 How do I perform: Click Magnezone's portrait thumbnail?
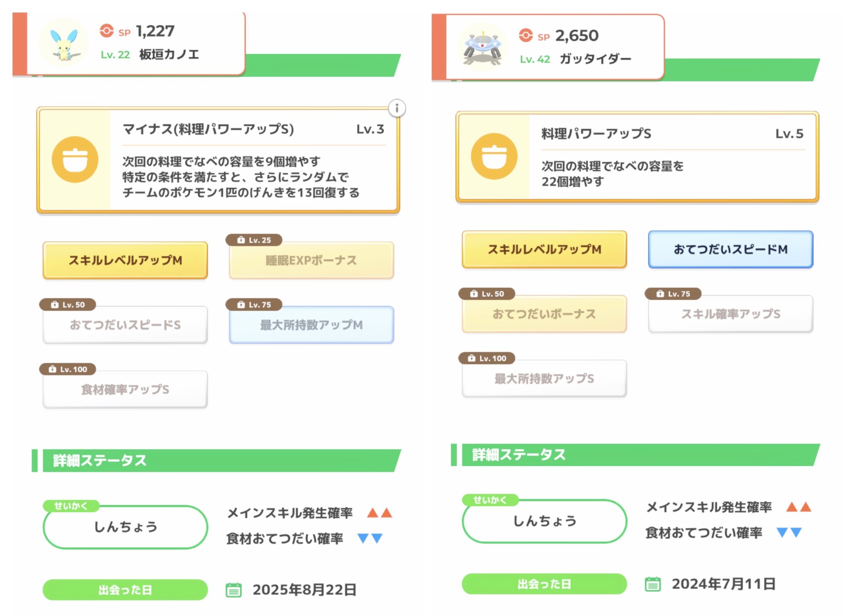(482, 48)
